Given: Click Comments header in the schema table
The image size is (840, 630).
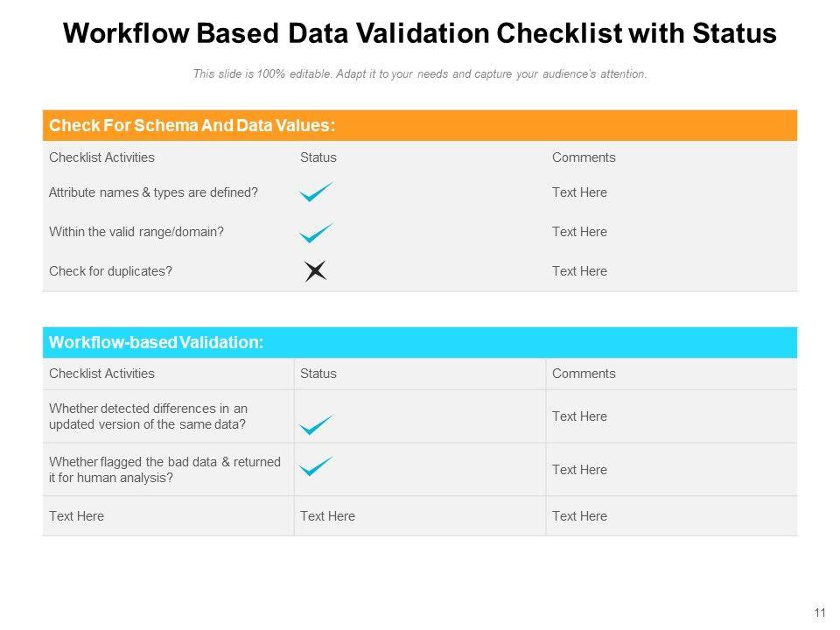Looking at the screenshot, I should [584, 157].
